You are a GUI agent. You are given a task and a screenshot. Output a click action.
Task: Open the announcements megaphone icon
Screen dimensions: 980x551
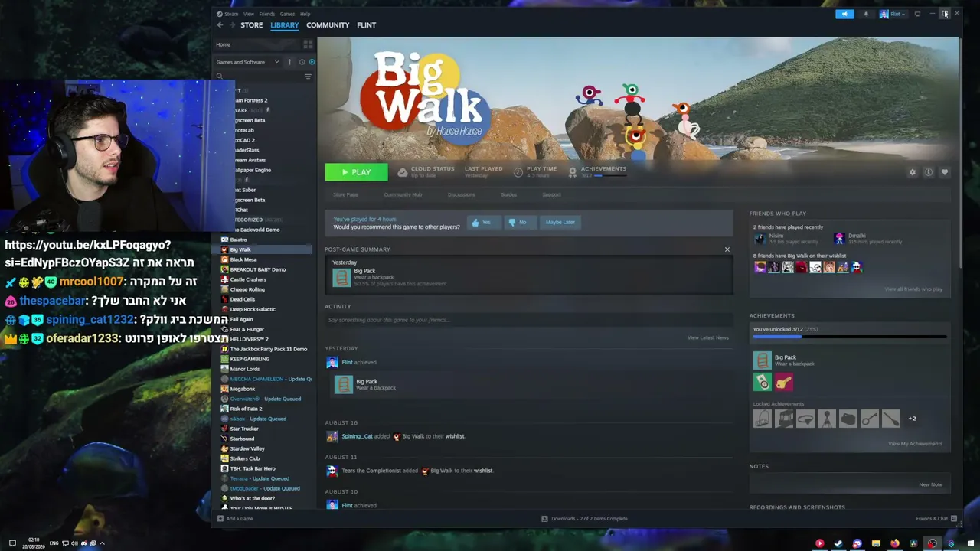click(844, 14)
